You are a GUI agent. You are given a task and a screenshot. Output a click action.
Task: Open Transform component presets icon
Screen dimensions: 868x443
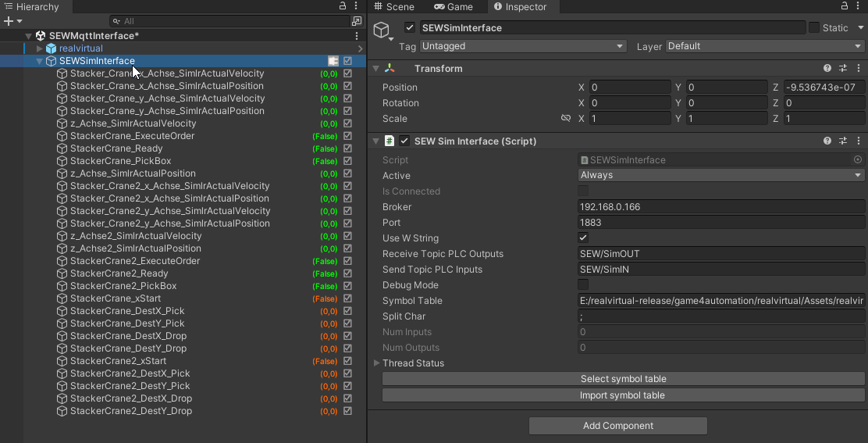tap(843, 69)
